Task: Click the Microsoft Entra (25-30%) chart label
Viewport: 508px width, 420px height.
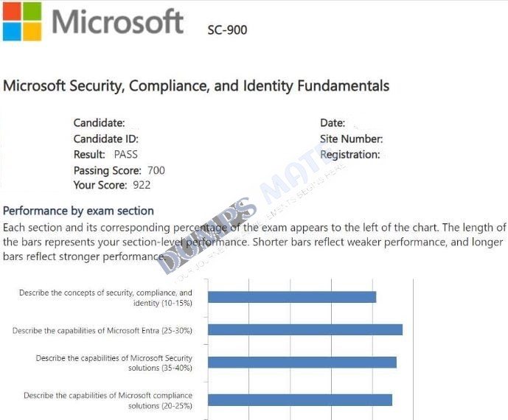Action: coord(102,331)
